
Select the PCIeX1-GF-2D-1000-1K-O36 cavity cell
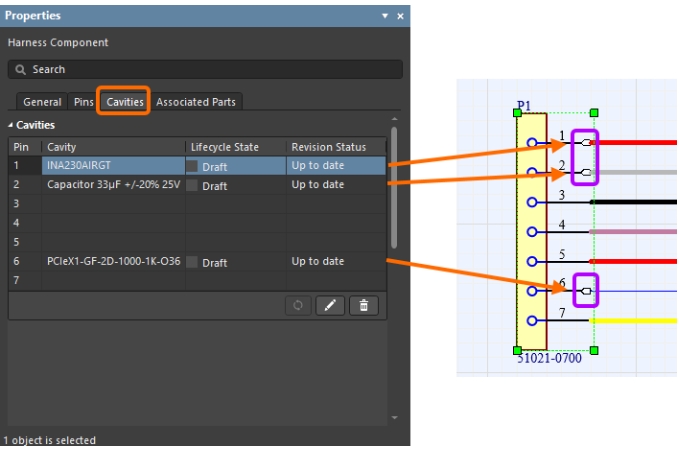[x=113, y=261]
